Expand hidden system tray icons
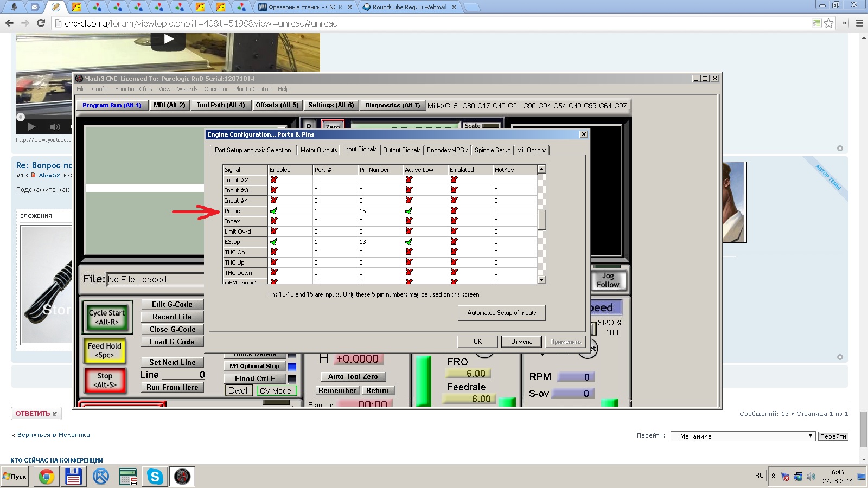868x488 pixels. tap(773, 476)
